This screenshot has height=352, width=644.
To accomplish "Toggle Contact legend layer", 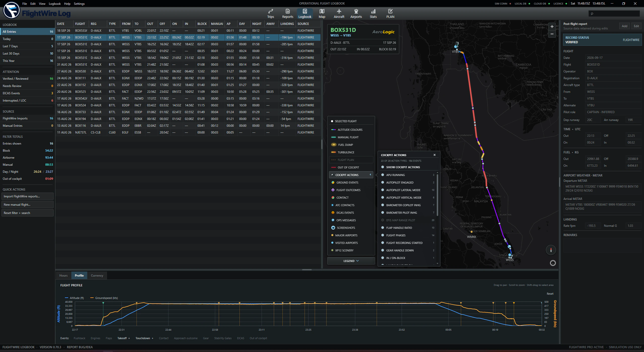I will coord(351,198).
